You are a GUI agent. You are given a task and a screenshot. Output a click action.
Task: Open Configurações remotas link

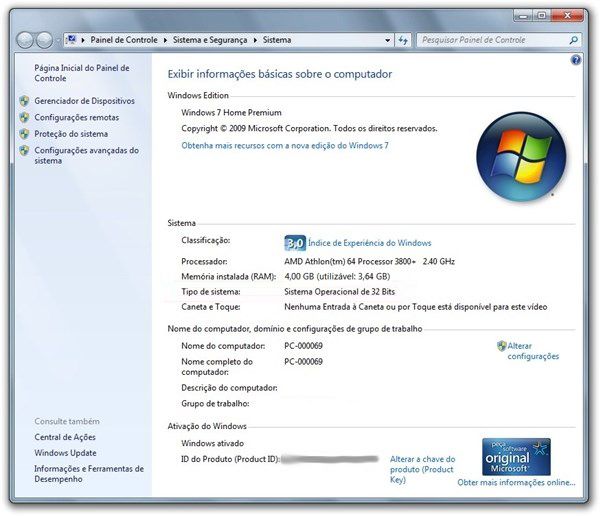(77, 118)
